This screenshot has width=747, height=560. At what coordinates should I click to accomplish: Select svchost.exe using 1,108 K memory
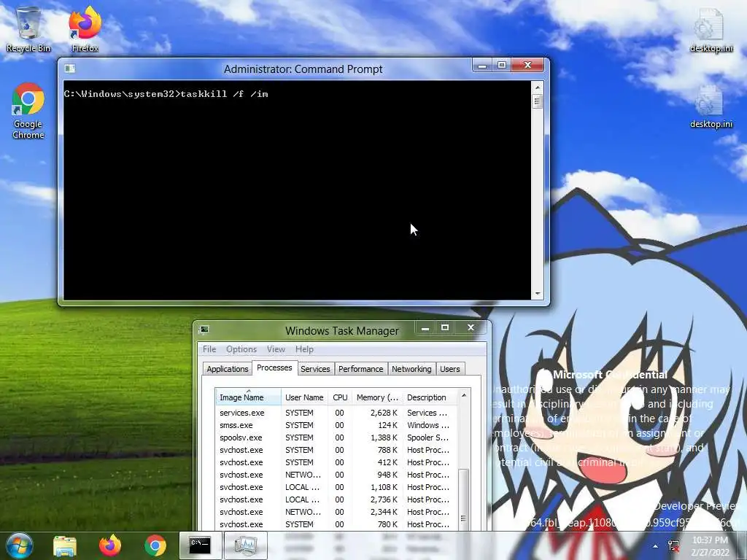[336, 487]
